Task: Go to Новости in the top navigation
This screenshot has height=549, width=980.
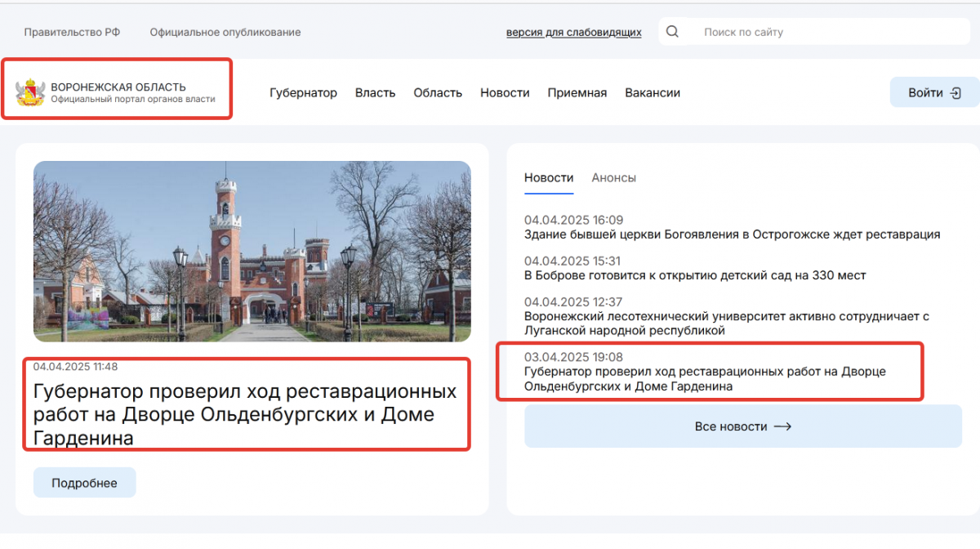Action: click(x=505, y=93)
